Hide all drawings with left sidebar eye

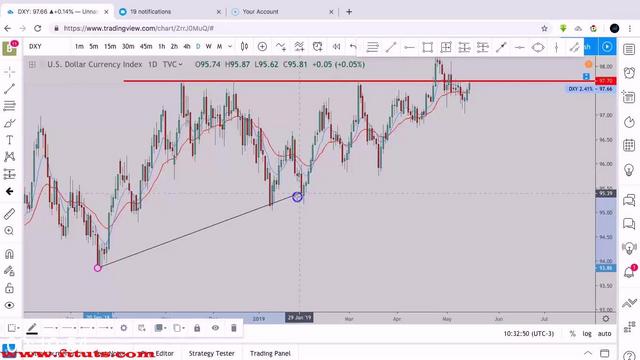9,305
